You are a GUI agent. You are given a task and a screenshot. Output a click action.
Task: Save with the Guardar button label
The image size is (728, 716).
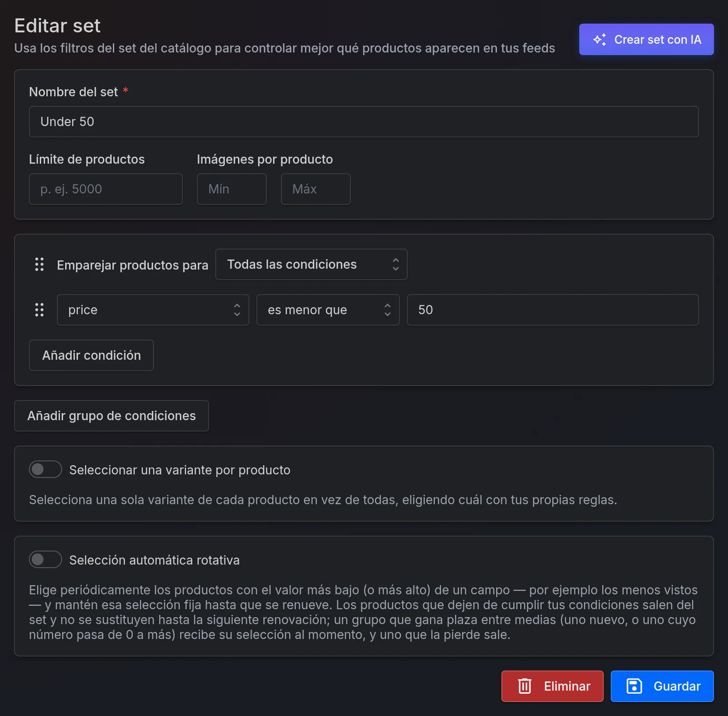677,686
